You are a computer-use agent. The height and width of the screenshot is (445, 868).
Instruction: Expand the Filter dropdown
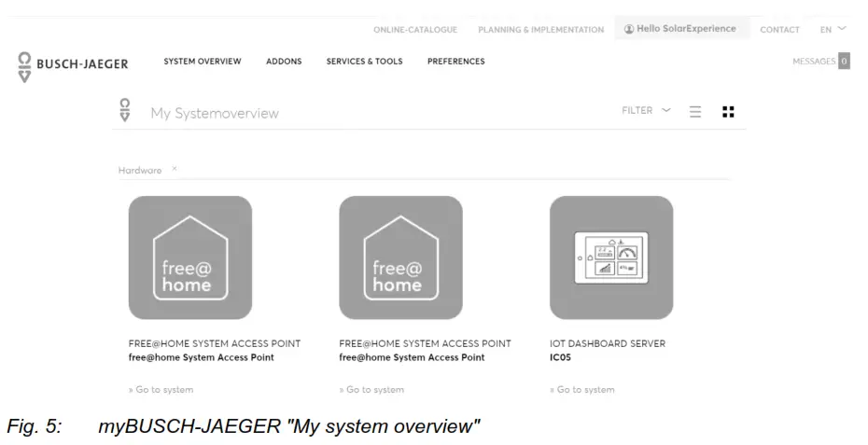646,110
